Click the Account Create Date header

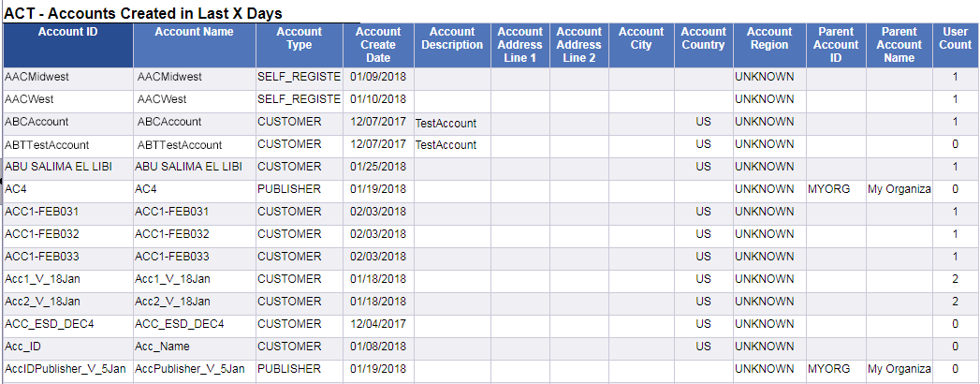[378, 45]
